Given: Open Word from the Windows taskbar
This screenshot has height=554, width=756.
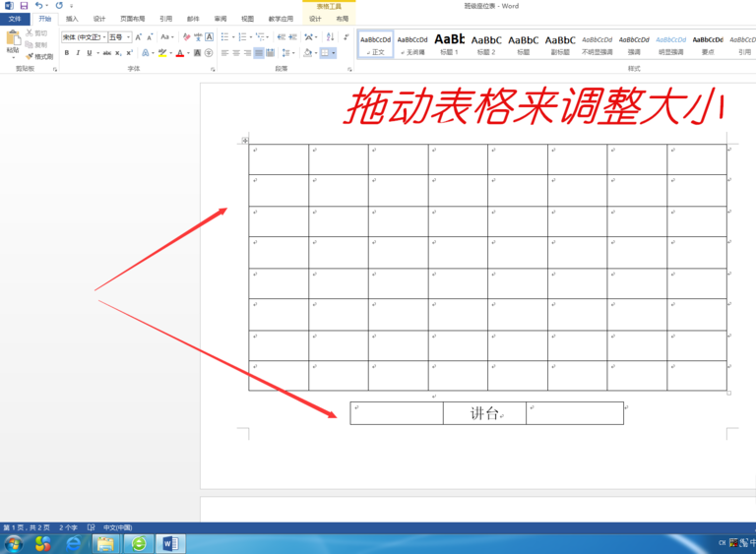Looking at the screenshot, I should point(169,543).
